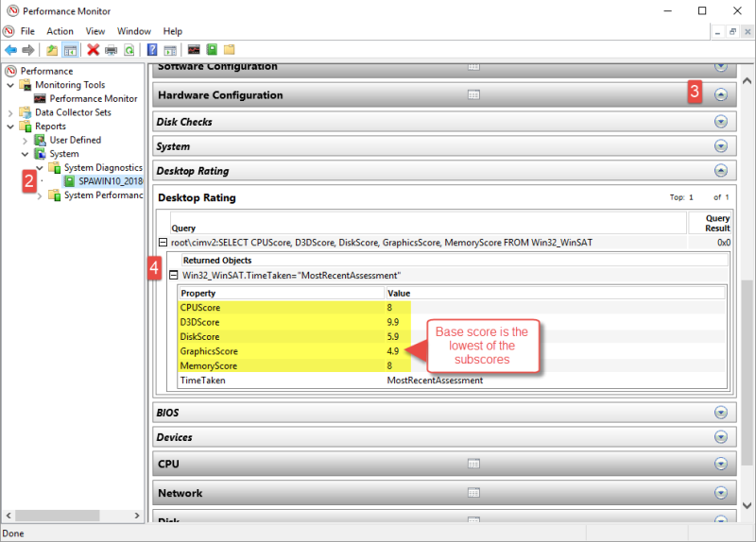Collapse the Win32_WinSAT returned object row
Viewport: 756px width, 542px height.
click(174, 275)
